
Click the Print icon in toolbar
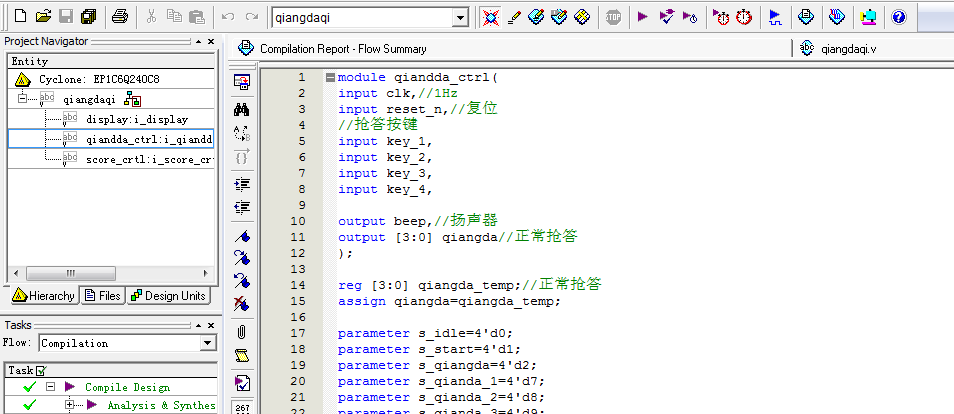119,17
